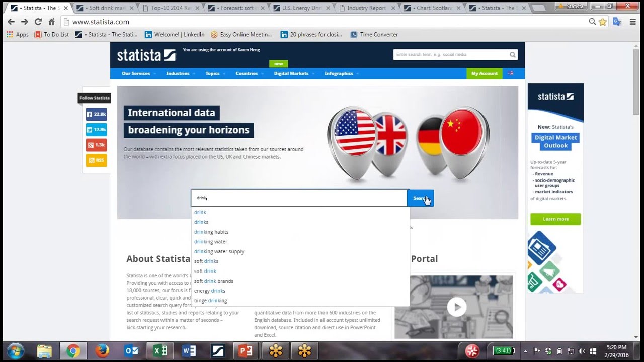Screen dimensions: 644x362
Task: Select the 'soft drink' suggestion
Action: click(300, 271)
